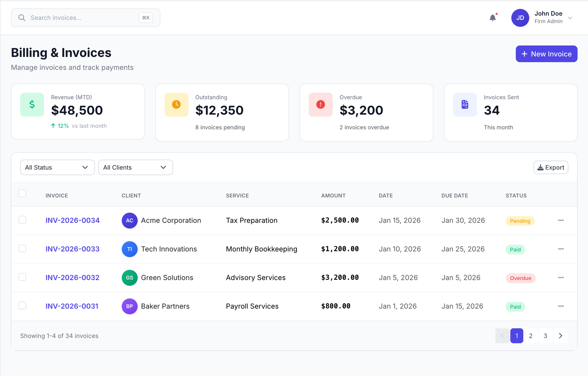Go to page 2 of invoices
588x376 pixels.
tap(531, 336)
